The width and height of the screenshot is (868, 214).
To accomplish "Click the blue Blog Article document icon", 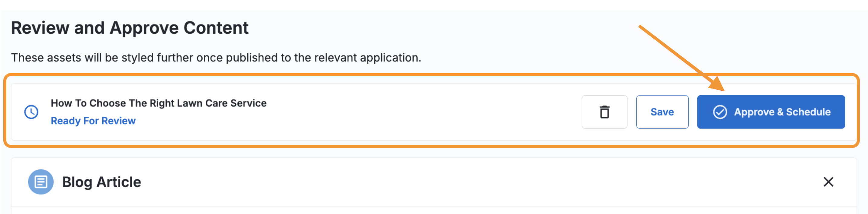I will pyautogui.click(x=41, y=182).
